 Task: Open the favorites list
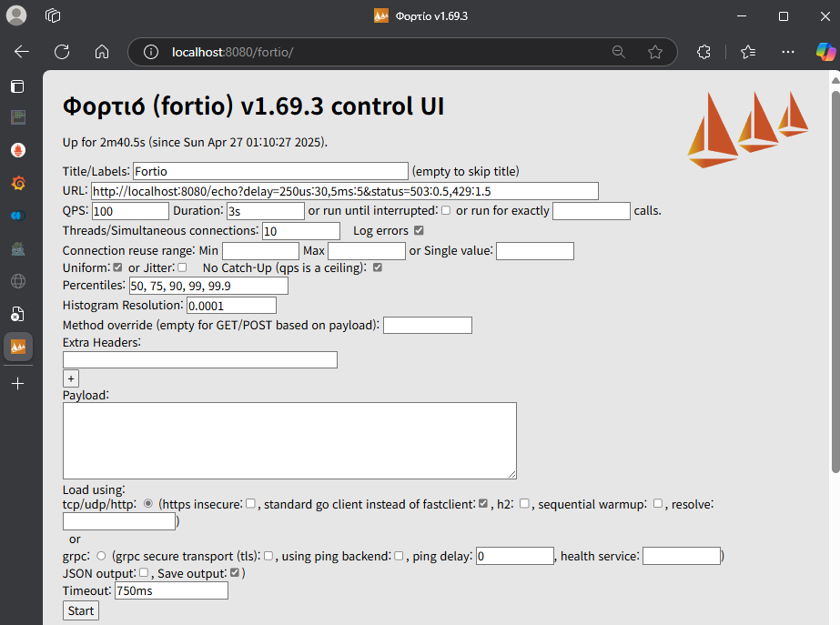(x=748, y=52)
